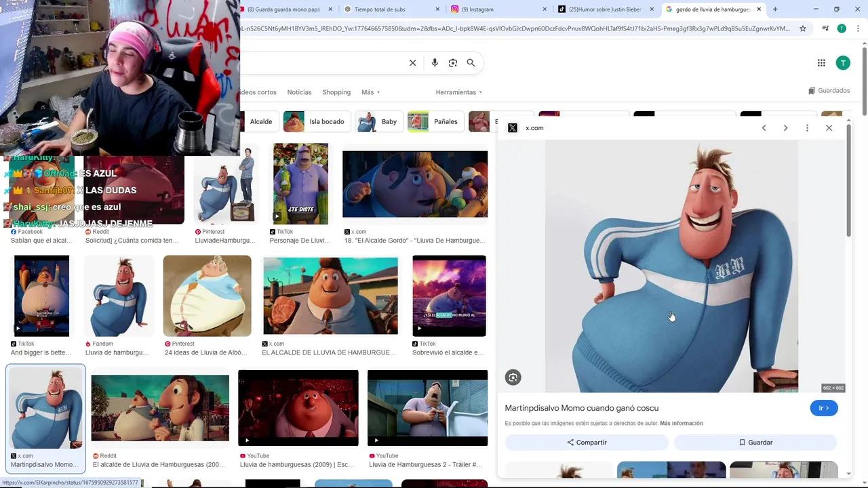This screenshot has width=868, height=488.
Task: Open Guardados saved items
Action: tap(829, 91)
